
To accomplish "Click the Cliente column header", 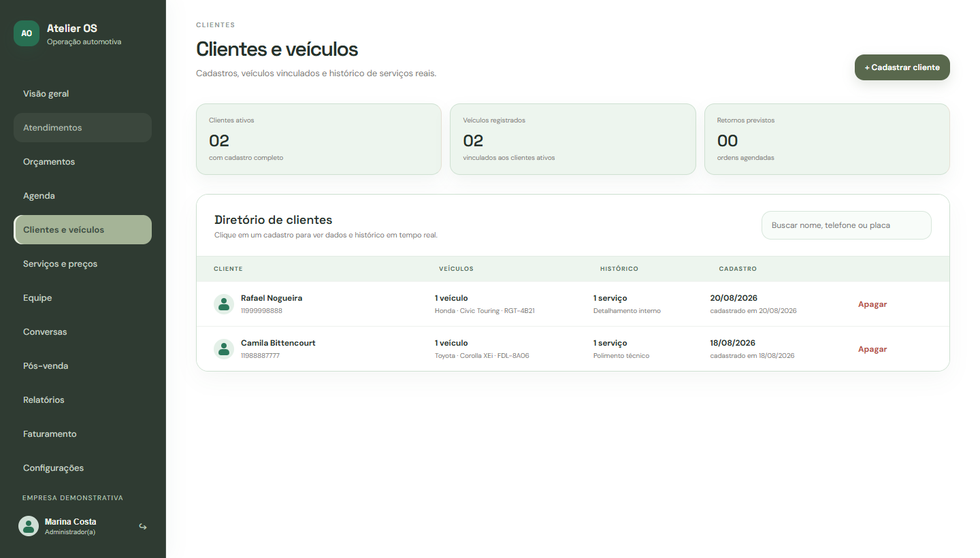I will pyautogui.click(x=228, y=269).
